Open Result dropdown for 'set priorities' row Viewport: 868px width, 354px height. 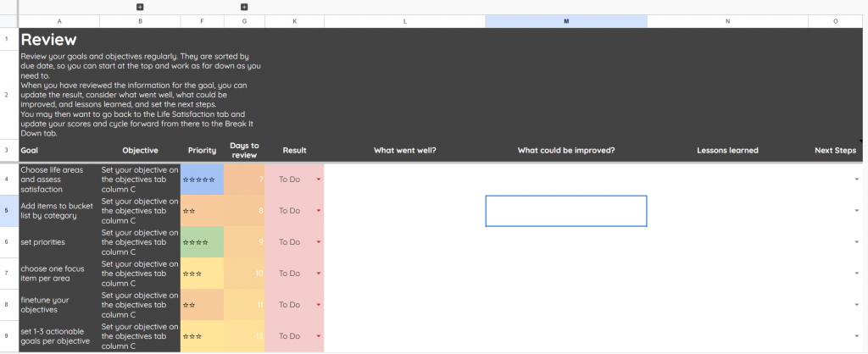click(319, 242)
